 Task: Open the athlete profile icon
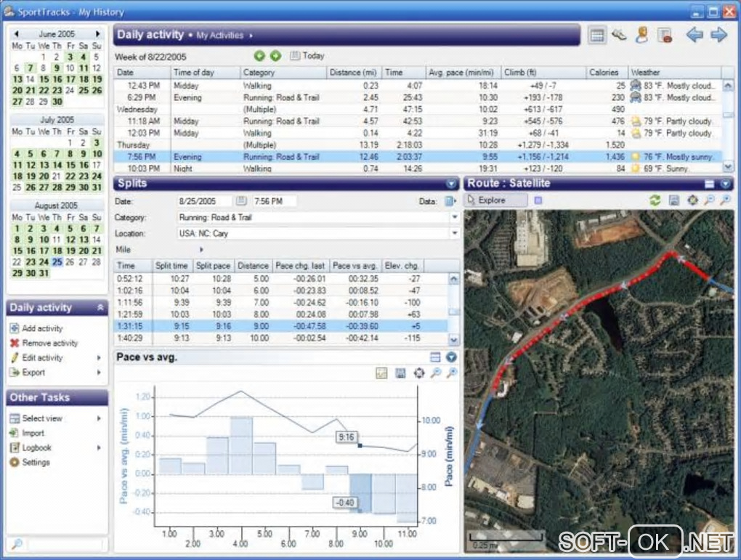641,35
